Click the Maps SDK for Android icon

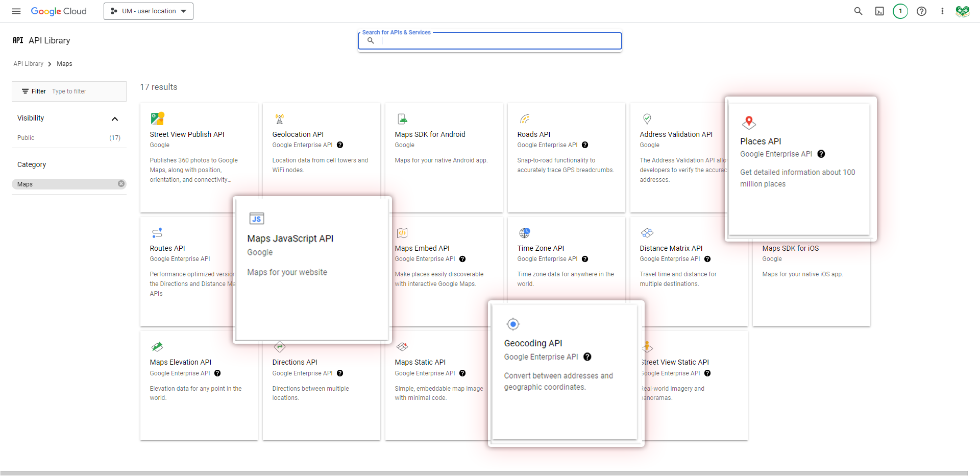[x=402, y=119]
